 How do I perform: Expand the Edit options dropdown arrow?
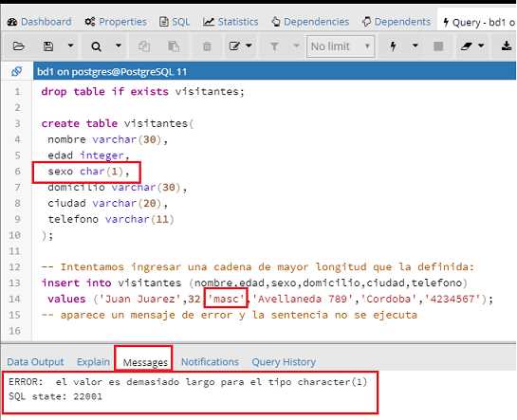tap(249, 46)
